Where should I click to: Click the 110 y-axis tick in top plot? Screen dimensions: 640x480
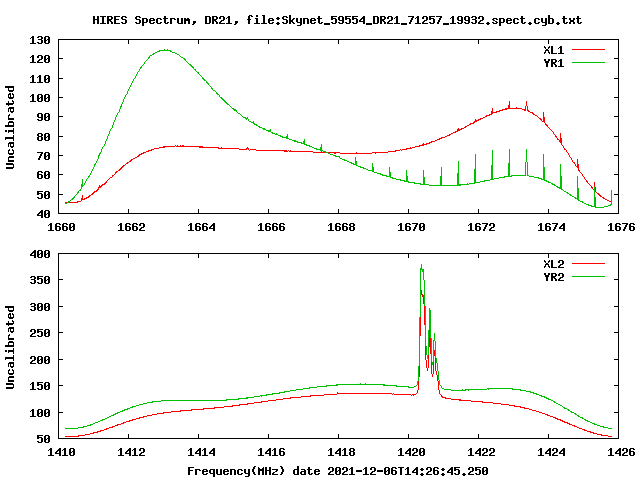[x=40, y=78]
